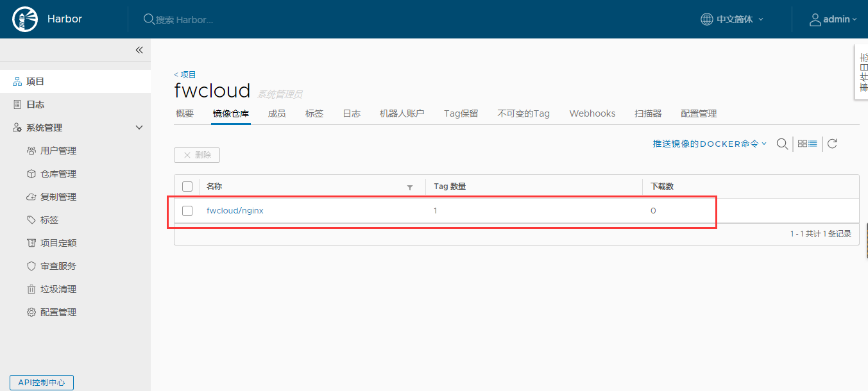Viewport: 868px width, 391px height.
Task: Collapse the 系统管理 sidebar section
Action: (139, 128)
